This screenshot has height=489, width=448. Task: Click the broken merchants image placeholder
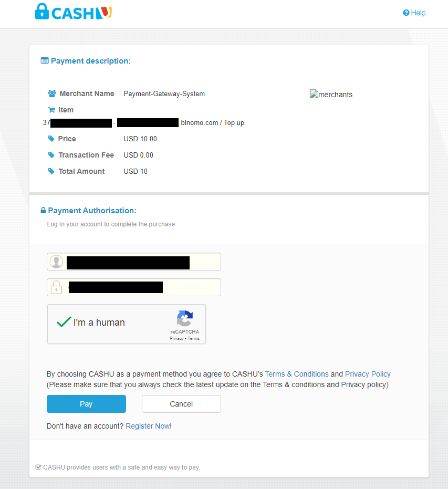[x=331, y=95]
